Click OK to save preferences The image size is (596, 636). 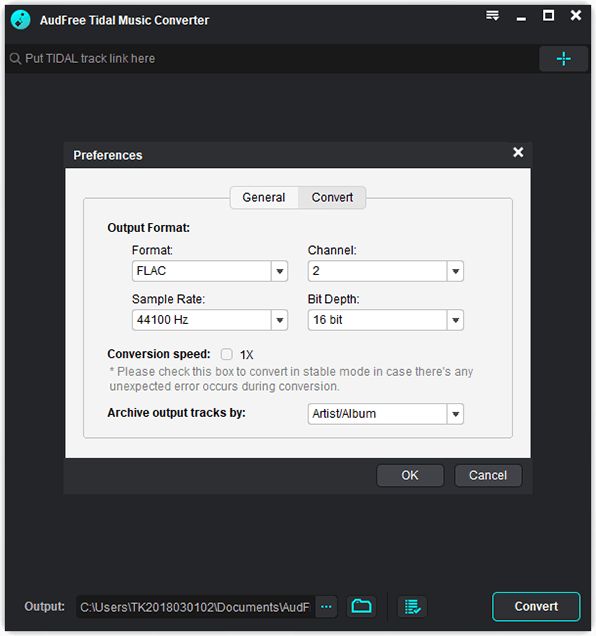(410, 475)
